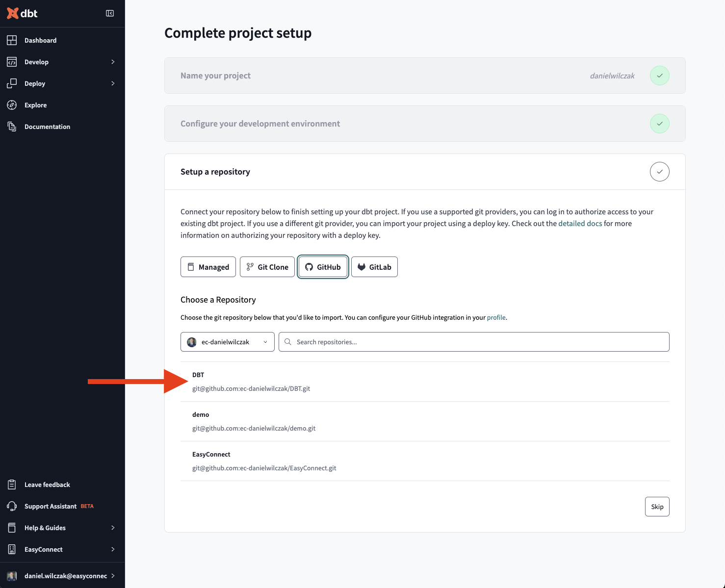Choose the Git Clone option

[x=267, y=267]
